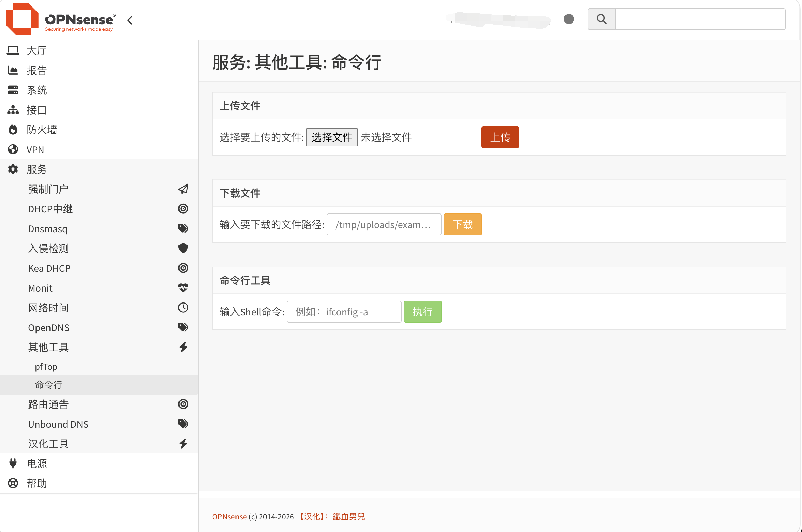Click heartbeat icon for Monit
The image size is (802, 532).
tap(183, 288)
